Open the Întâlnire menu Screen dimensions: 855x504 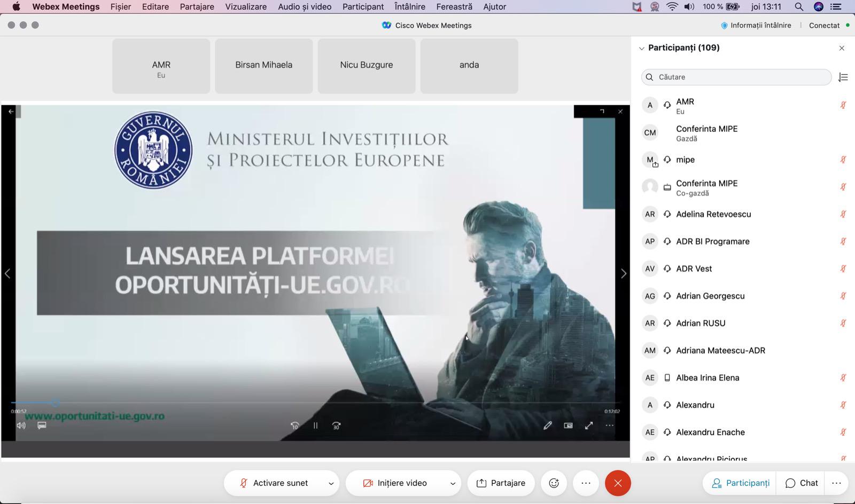[409, 7]
